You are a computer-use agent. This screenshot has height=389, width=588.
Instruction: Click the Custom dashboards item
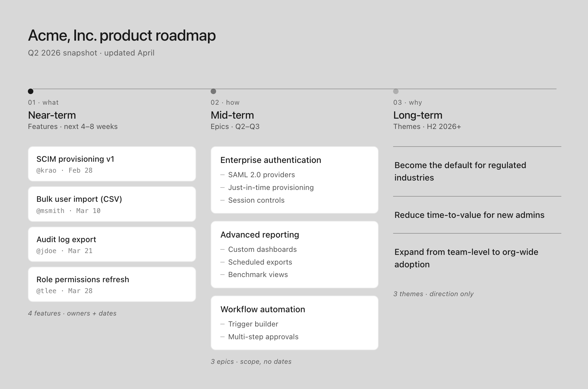pyautogui.click(x=262, y=249)
